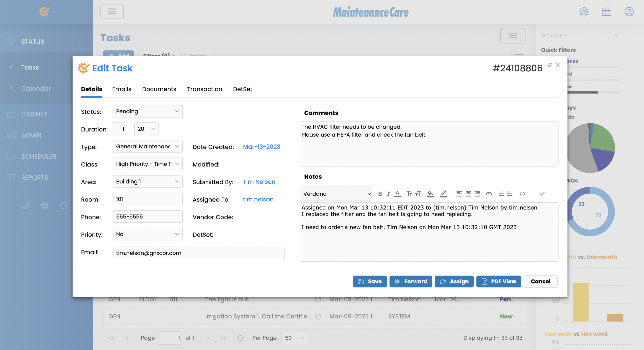This screenshot has width=644, height=350.
Task: Open the Status dropdown showing Pending
Action: coord(147,111)
